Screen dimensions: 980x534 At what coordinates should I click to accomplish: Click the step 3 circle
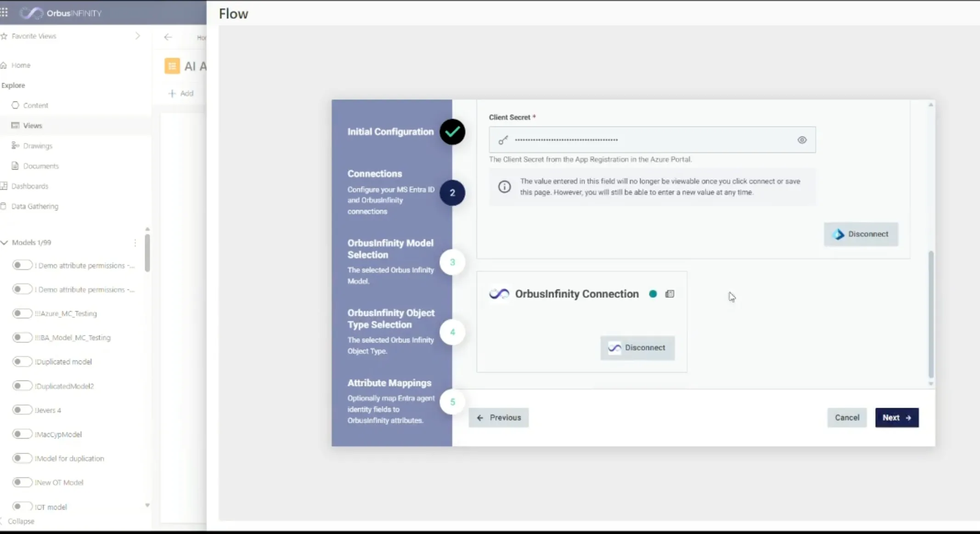point(452,262)
